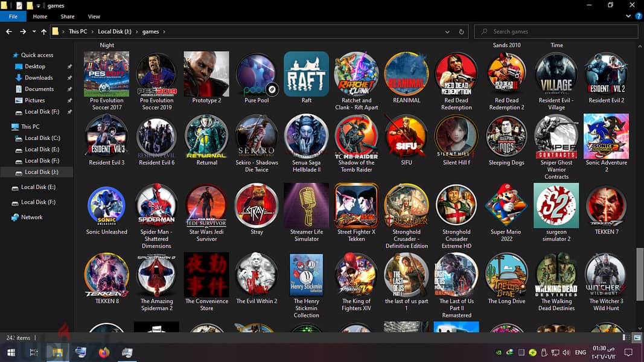Open Sekiro Shadows Die Twice icon

pyautogui.click(x=257, y=136)
